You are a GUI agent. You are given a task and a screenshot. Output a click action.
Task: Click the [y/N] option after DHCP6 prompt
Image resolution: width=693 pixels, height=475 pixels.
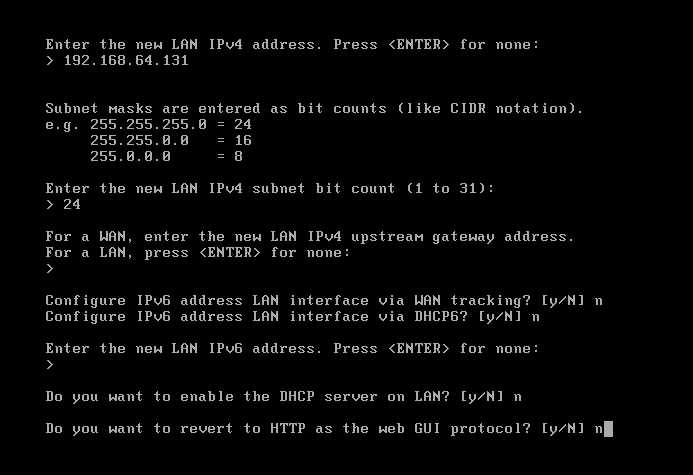tap(500, 317)
